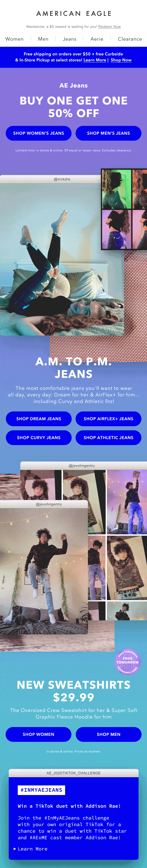Go to Aerie from the navigation
This screenshot has height=868, width=147.
[97, 39]
